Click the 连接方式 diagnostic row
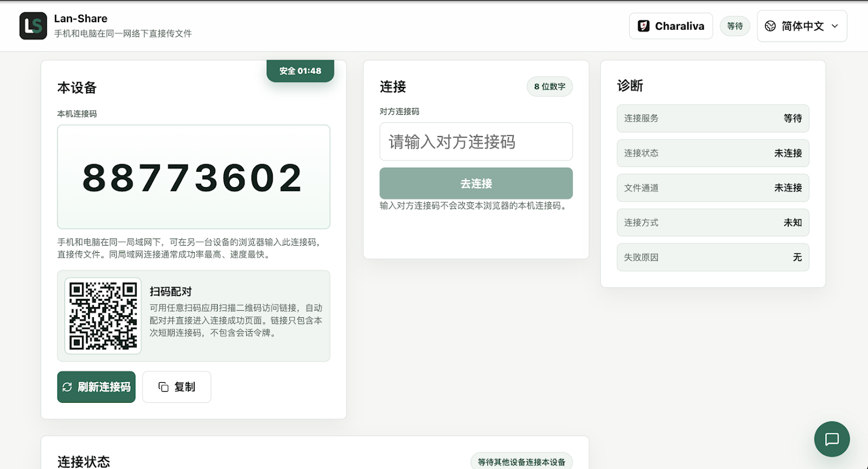 (713, 223)
